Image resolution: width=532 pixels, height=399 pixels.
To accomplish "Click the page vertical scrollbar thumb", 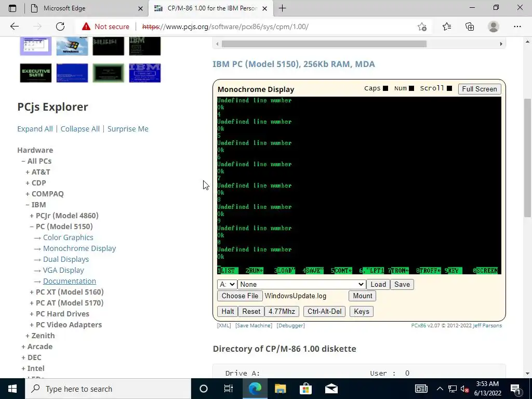I will [527, 158].
